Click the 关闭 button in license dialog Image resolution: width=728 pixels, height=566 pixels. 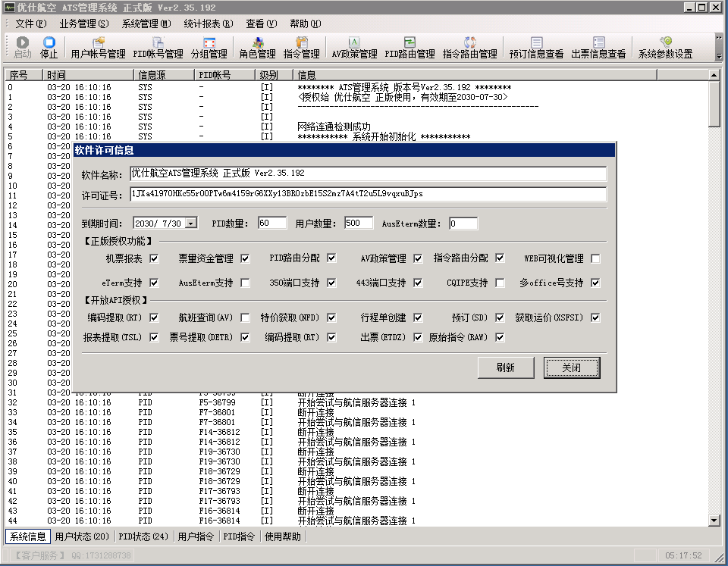[x=572, y=368]
